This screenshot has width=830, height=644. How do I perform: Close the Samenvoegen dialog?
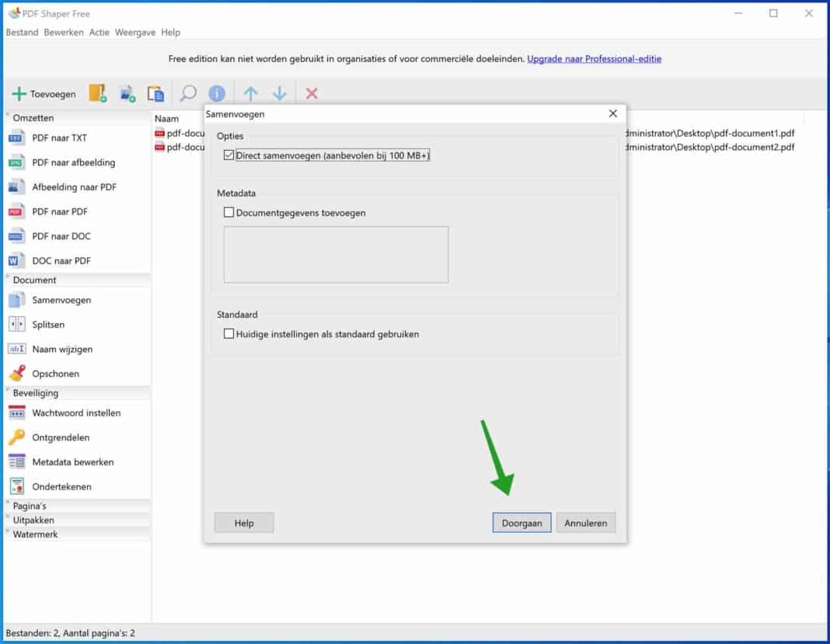613,113
